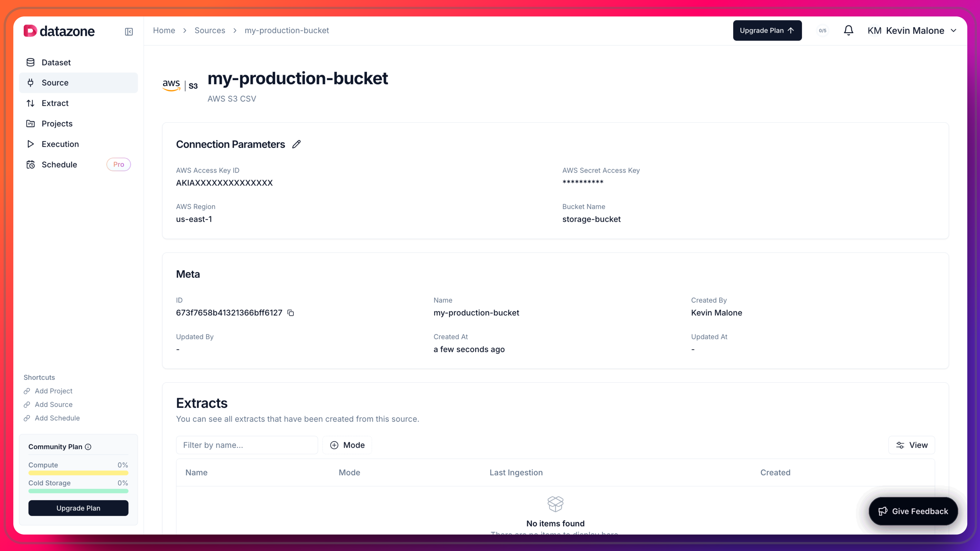The image size is (980, 551).
Task: Click the 'a few seconds ago' value
Action: pos(469,349)
